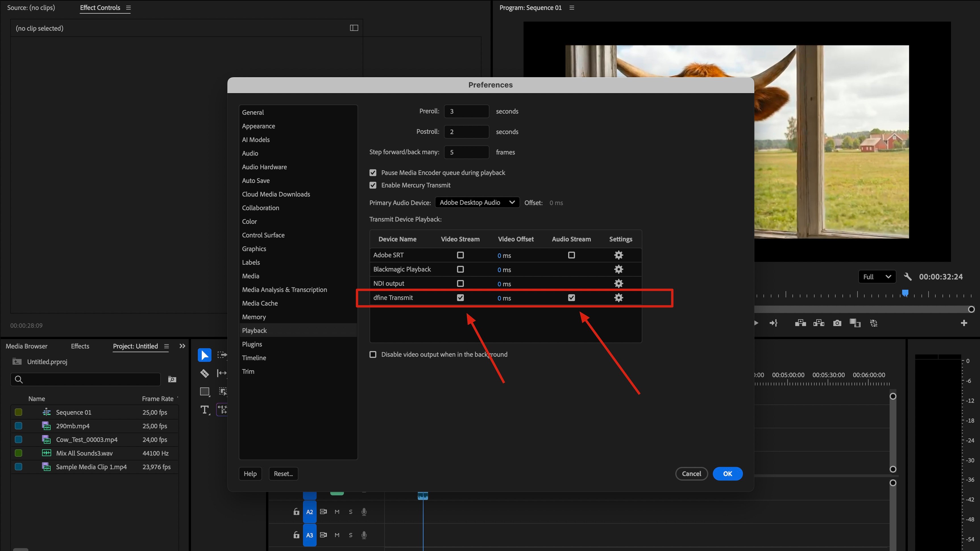Enable Video Stream for NDI output

coord(460,283)
